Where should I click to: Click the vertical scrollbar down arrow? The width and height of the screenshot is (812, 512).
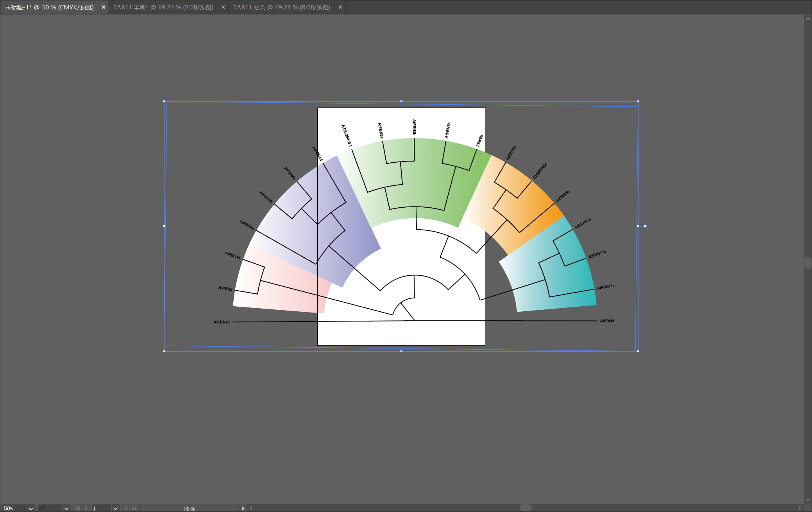click(x=808, y=499)
